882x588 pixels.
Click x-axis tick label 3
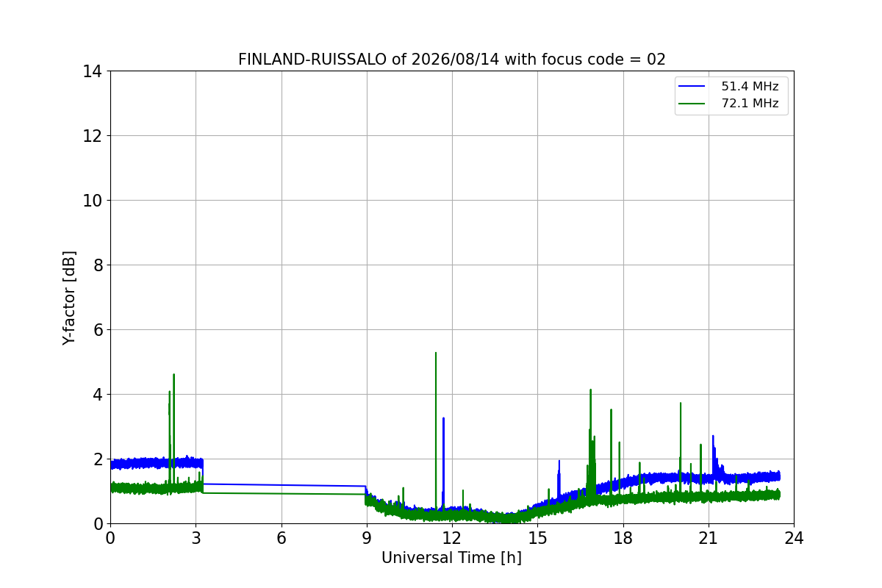click(196, 538)
